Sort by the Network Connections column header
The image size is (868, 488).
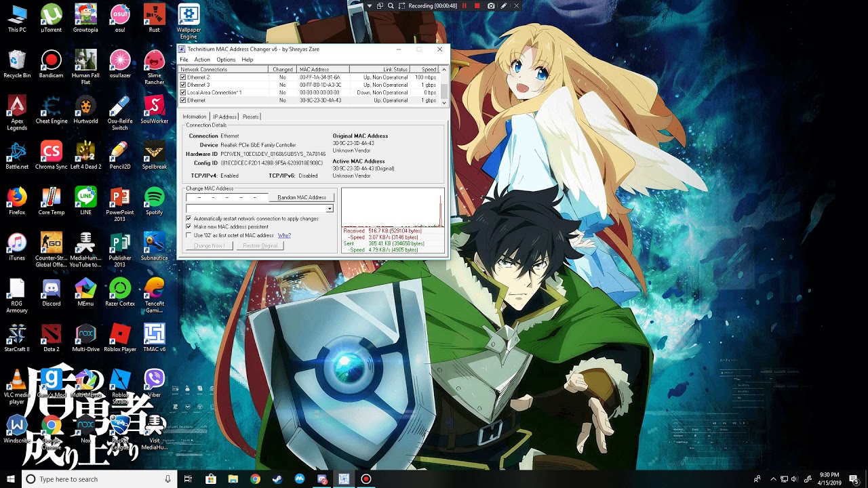coord(224,69)
